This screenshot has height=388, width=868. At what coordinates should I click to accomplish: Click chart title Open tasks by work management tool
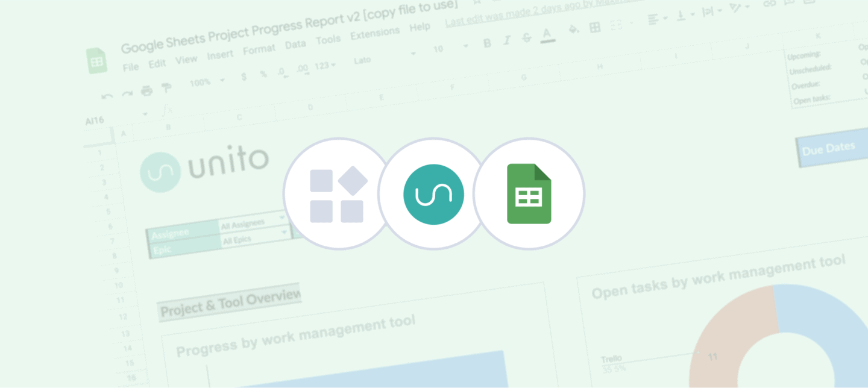719,277
